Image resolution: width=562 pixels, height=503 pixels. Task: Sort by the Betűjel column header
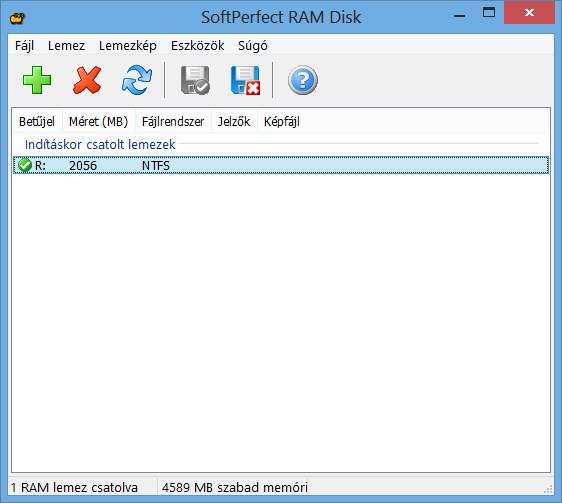pos(37,122)
